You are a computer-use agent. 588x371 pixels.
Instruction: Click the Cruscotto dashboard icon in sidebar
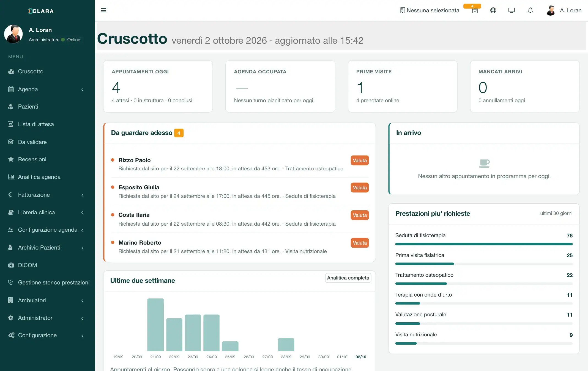tap(11, 71)
